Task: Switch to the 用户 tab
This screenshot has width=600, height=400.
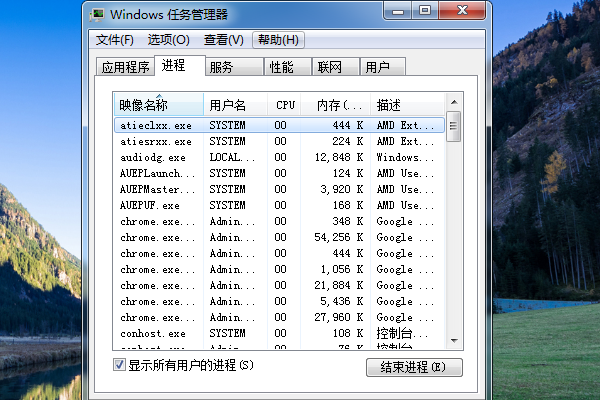Action: 383,67
